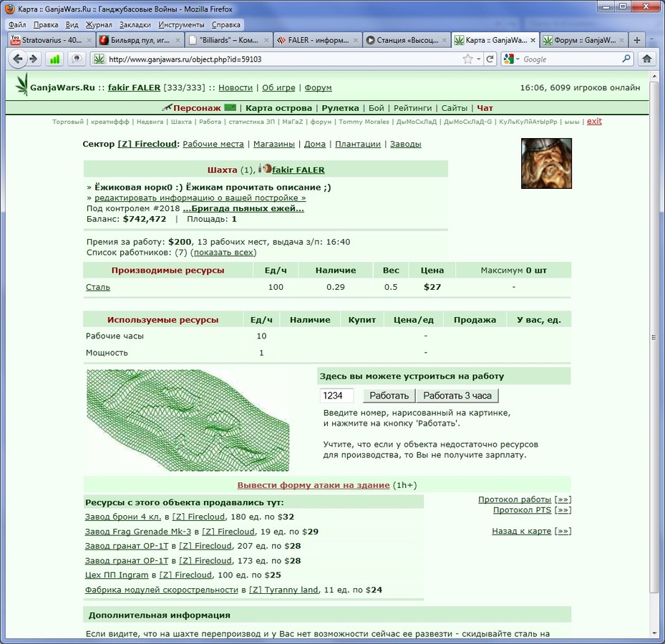Open the Журнал menu
Viewport: 665px width, 644px height.
coord(99,24)
